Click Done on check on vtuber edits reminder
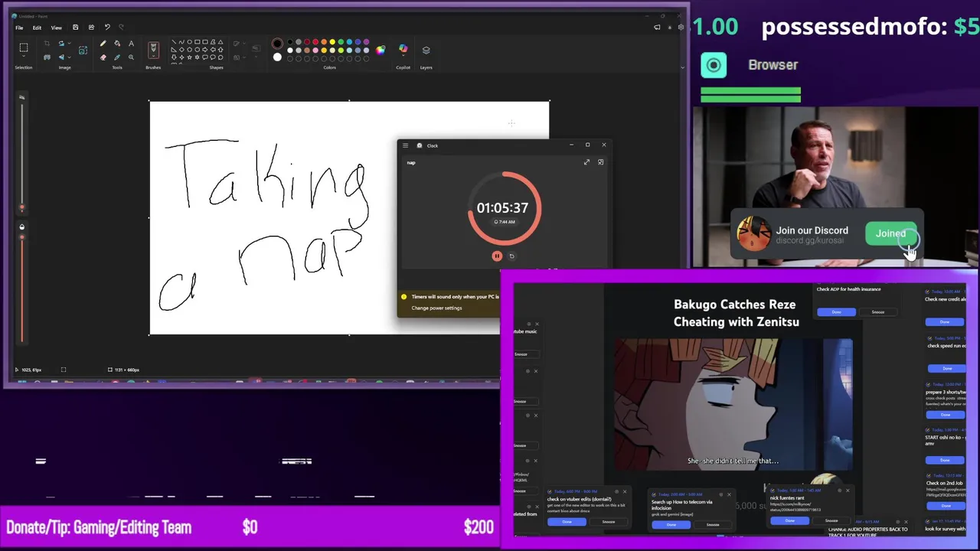This screenshot has height=551, width=980. tap(567, 522)
